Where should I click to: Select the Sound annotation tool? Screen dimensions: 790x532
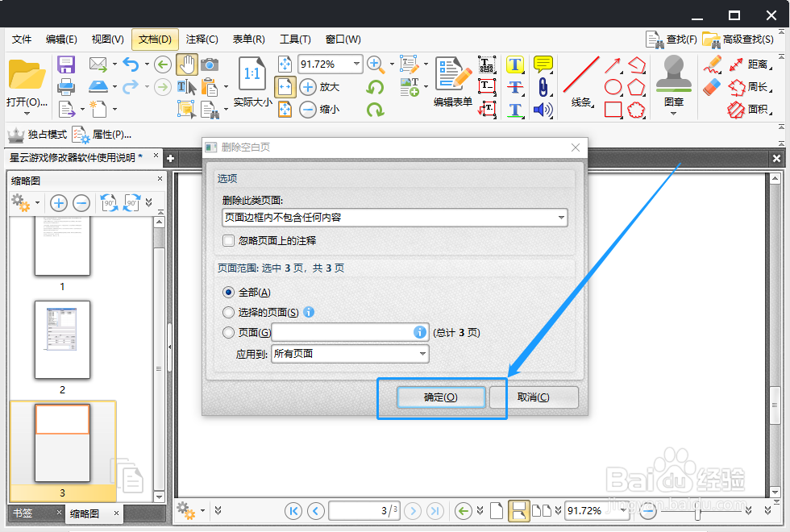tap(543, 110)
